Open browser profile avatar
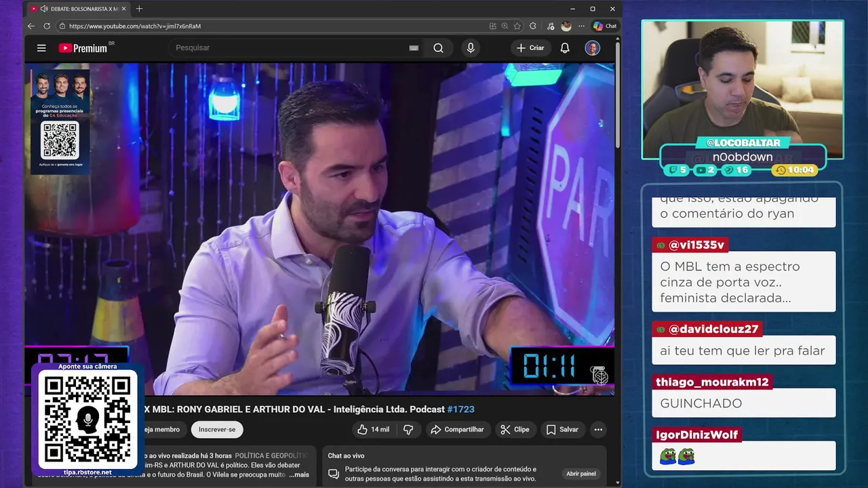This screenshot has width=868, height=488. [x=566, y=26]
